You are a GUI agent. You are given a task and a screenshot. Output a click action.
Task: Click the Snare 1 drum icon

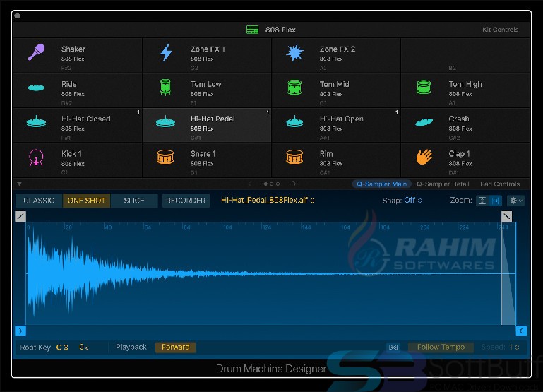pos(165,157)
